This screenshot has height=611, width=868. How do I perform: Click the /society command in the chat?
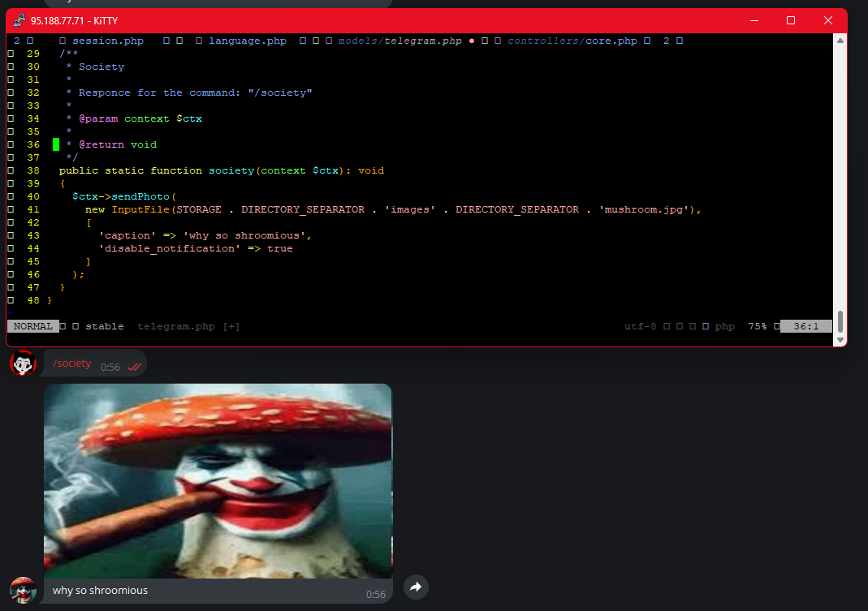point(72,363)
